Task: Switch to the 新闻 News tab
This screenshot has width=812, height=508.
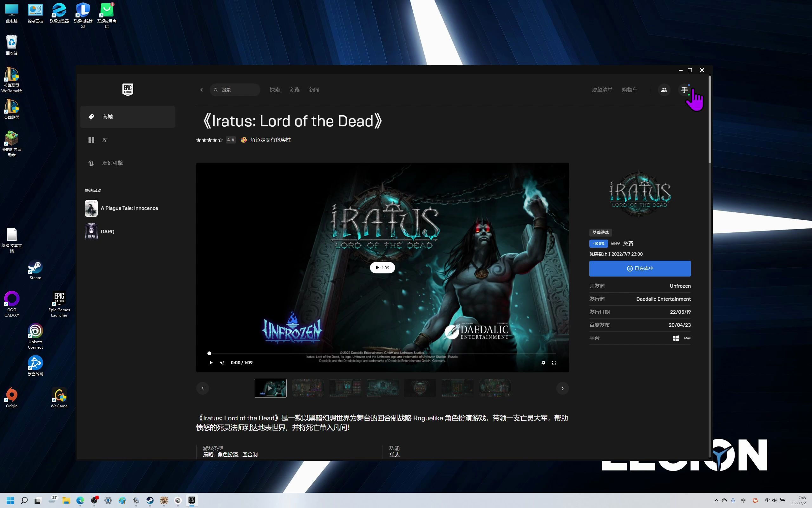Action: tap(314, 90)
